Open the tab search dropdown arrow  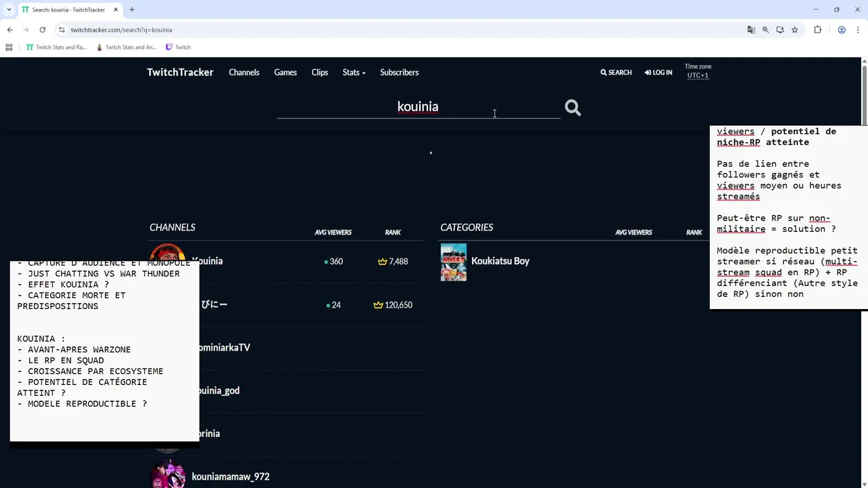[9, 9]
